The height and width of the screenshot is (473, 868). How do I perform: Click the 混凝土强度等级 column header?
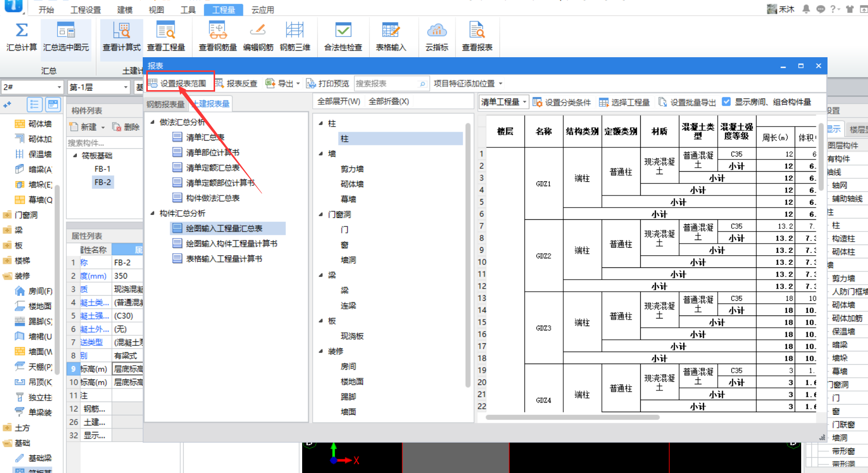click(736, 131)
